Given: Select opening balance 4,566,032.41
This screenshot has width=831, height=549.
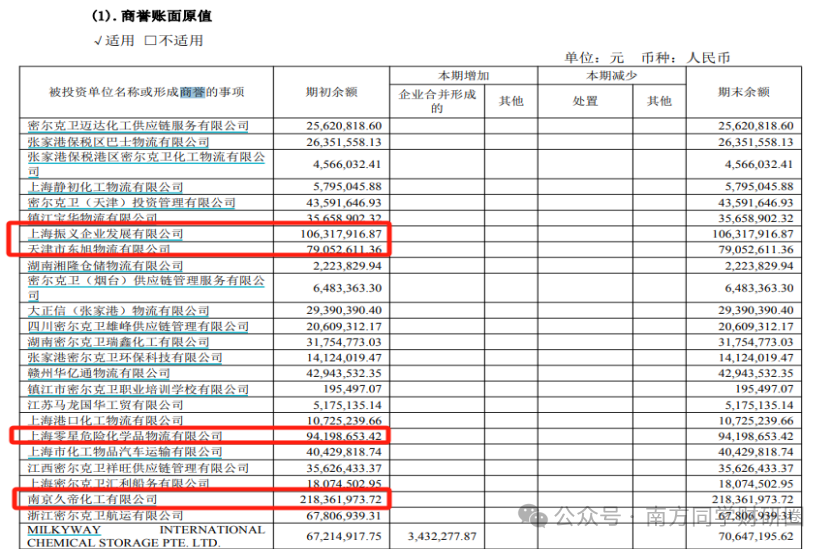Looking at the screenshot, I should tap(347, 164).
